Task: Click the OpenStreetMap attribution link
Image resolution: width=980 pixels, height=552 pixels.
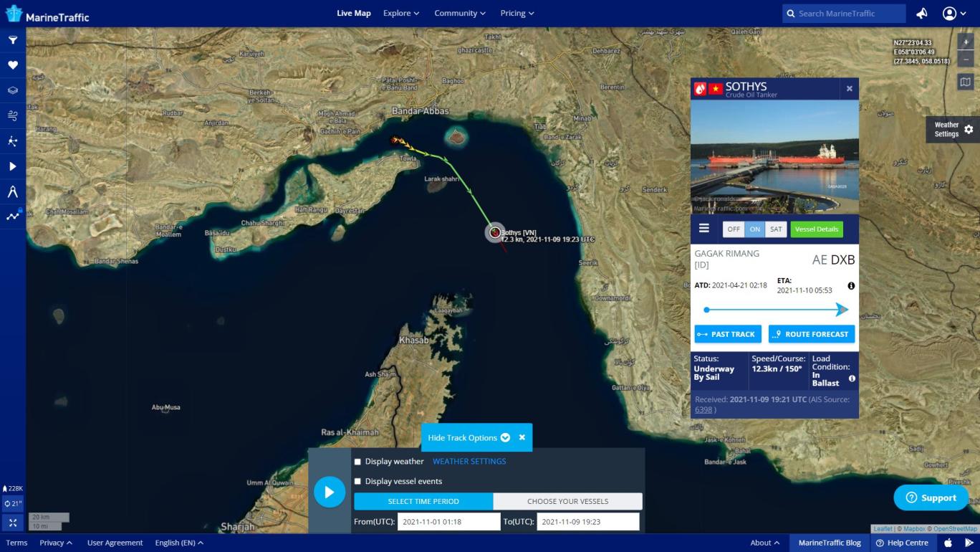Action: click(955, 529)
